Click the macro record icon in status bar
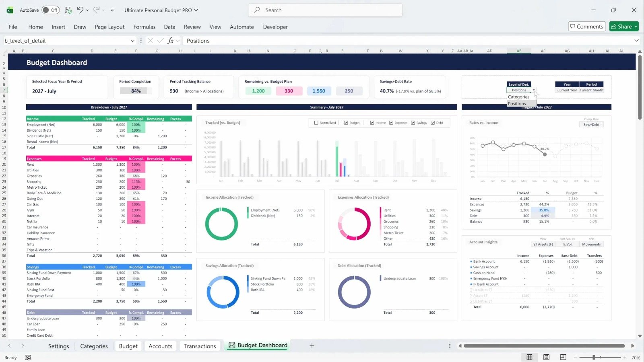This screenshot has height=362, width=644. tap(28, 358)
